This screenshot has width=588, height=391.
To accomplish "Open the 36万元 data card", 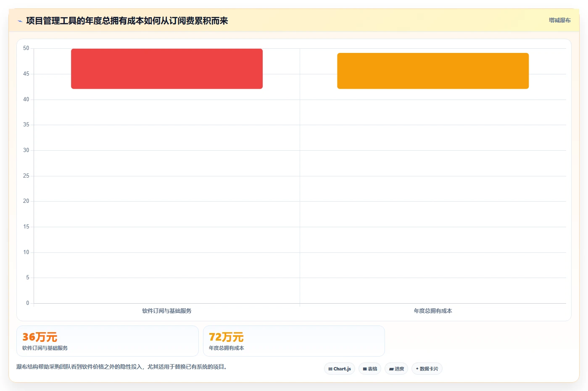I will (108, 341).
